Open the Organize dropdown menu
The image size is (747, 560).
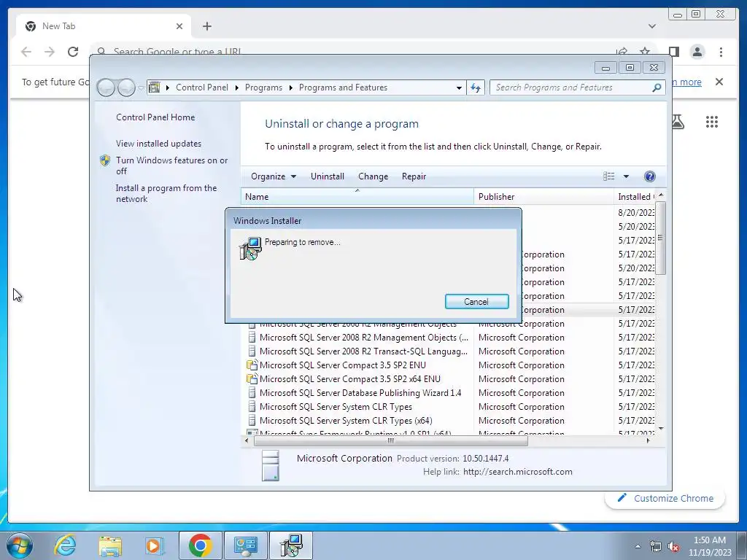click(x=274, y=176)
